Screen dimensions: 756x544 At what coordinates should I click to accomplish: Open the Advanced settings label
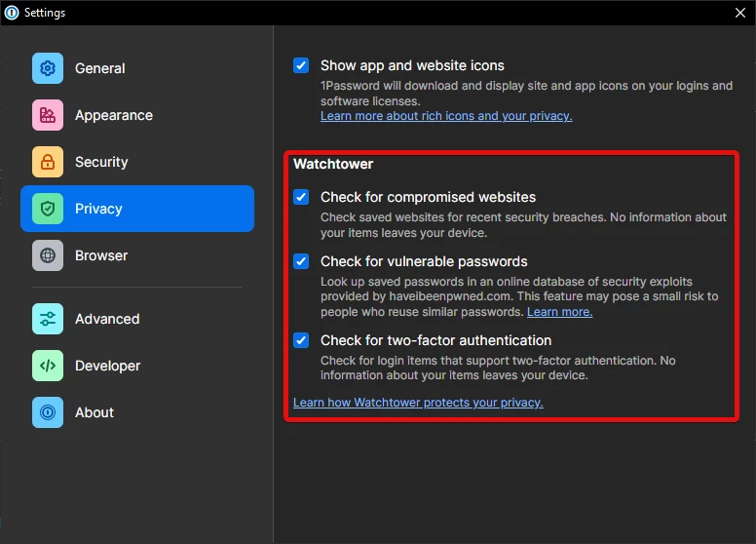[x=107, y=319]
